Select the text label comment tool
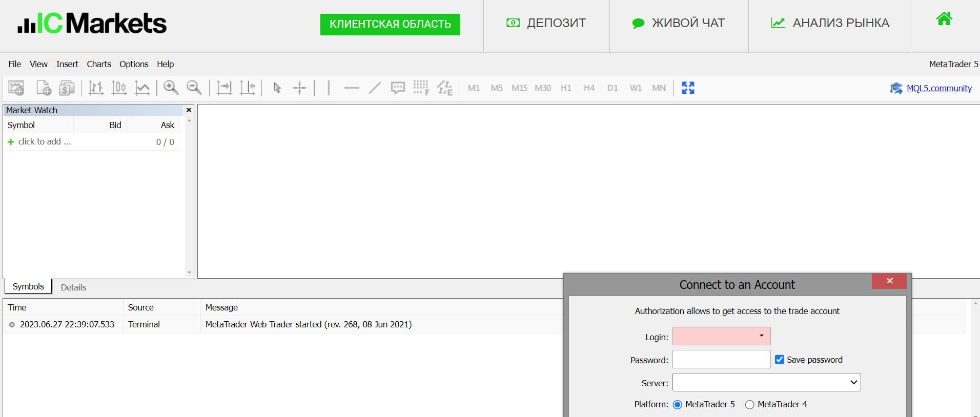This screenshot has width=980, height=417. coord(398,88)
